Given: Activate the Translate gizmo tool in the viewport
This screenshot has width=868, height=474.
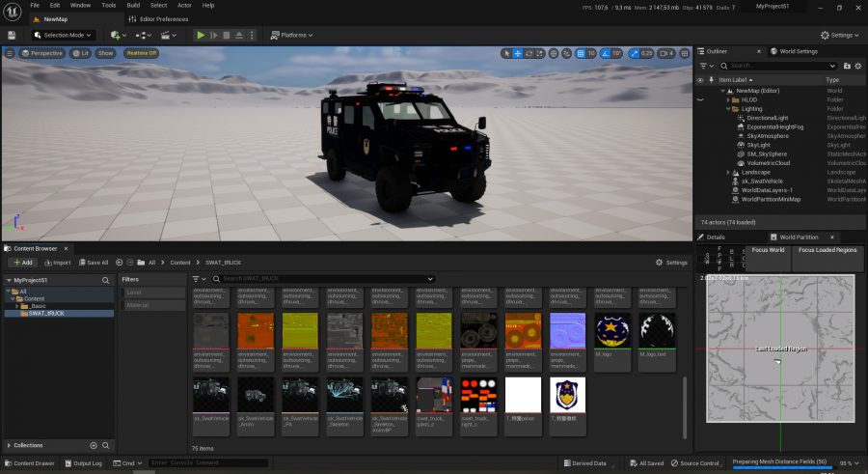Looking at the screenshot, I should pos(518,53).
